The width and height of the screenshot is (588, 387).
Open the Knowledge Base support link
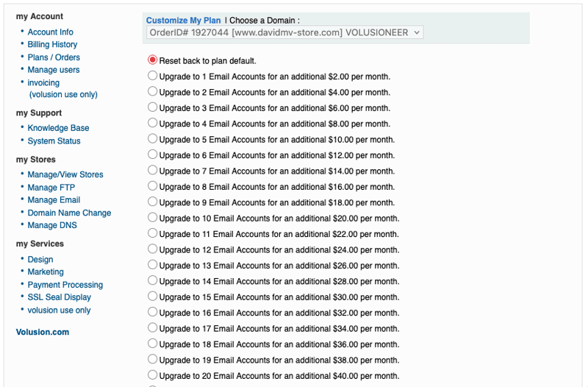coord(58,128)
